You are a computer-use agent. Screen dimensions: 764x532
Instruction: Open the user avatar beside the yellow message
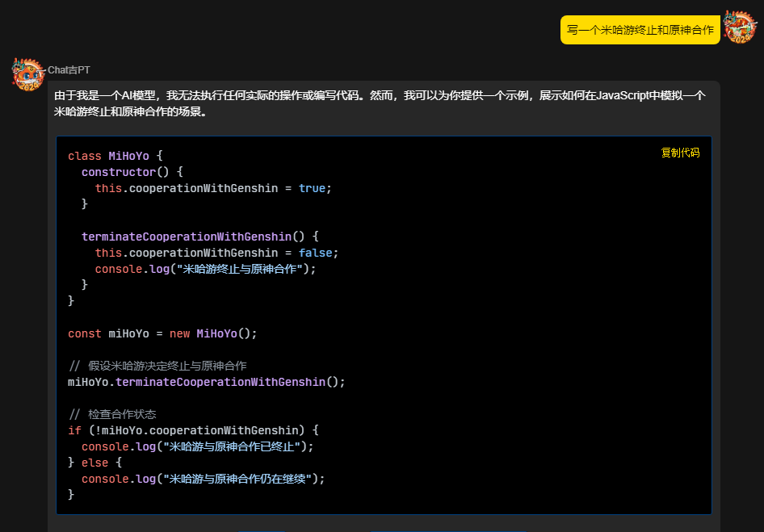[740, 27]
